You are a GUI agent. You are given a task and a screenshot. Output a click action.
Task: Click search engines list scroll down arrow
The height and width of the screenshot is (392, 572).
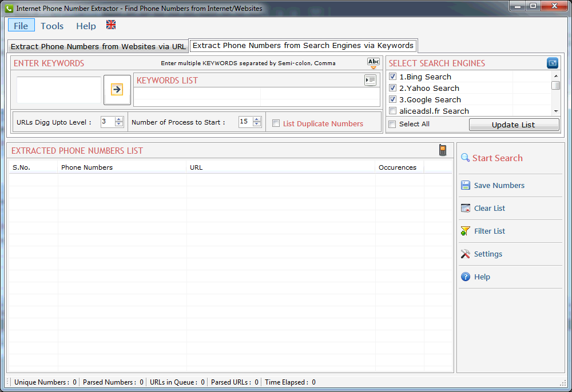(555, 111)
